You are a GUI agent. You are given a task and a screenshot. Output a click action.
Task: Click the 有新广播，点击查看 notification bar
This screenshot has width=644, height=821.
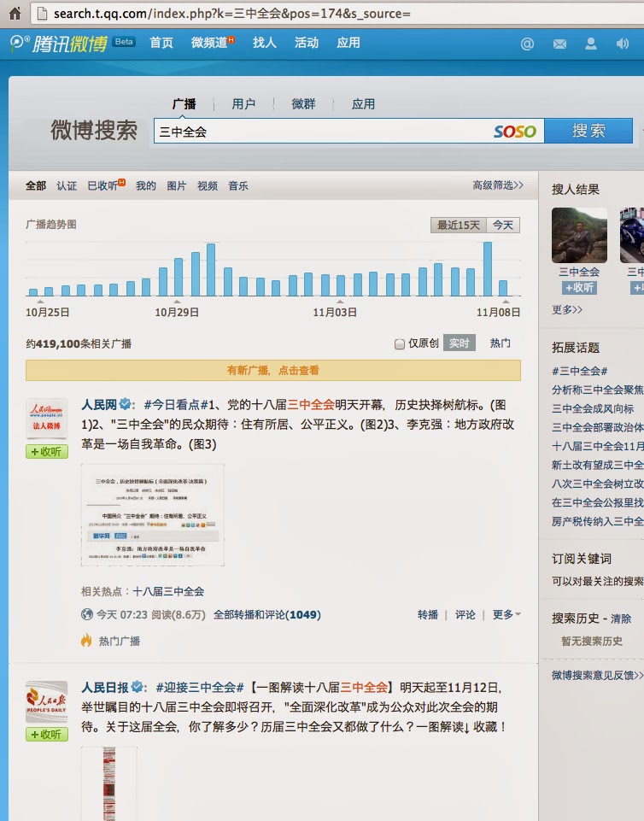pyautogui.click(x=273, y=370)
